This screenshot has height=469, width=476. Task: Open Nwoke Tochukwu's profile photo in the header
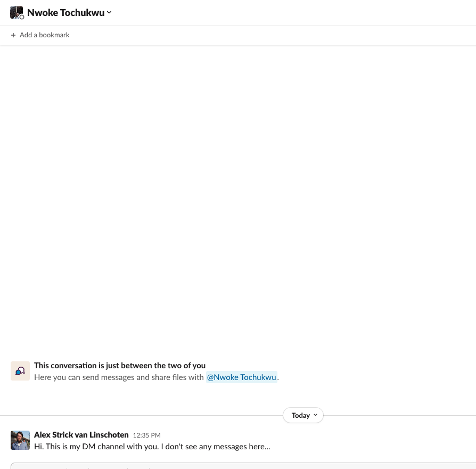(x=17, y=12)
